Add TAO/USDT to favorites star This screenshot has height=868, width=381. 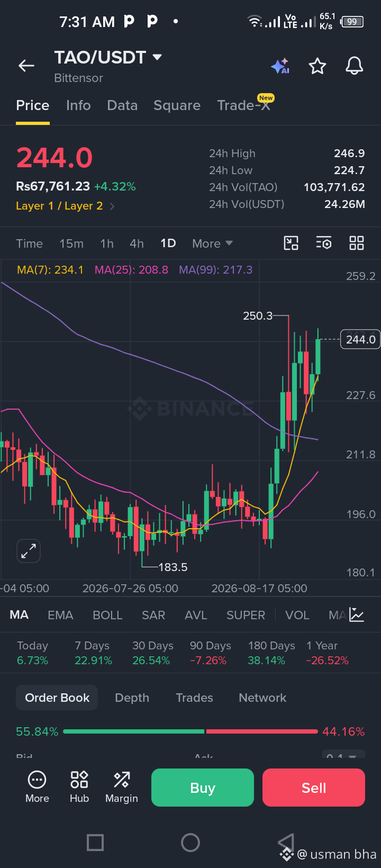tap(317, 66)
